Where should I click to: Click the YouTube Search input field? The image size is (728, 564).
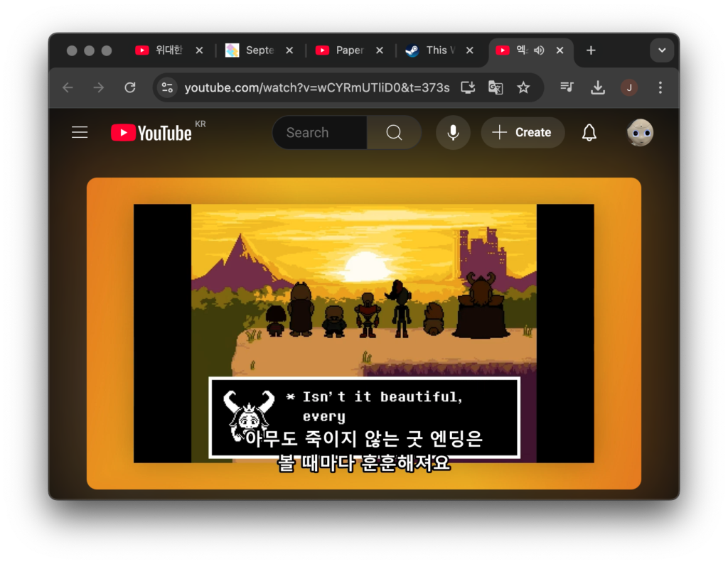click(x=320, y=133)
